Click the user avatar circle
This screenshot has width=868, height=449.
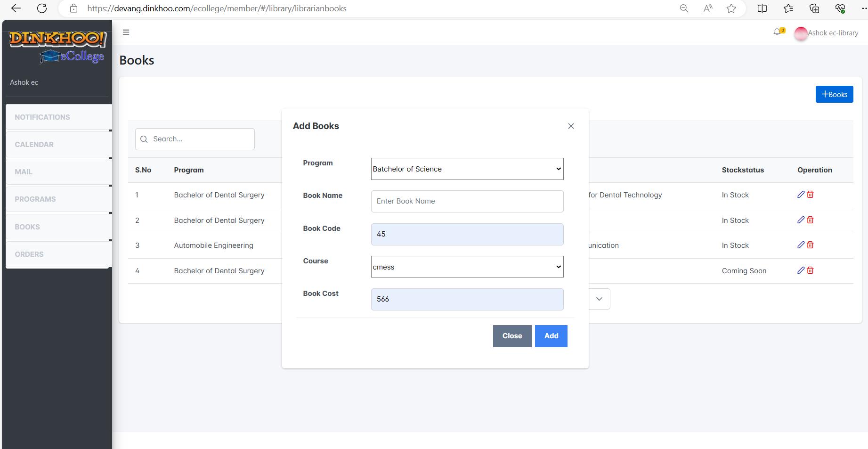tap(801, 33)
